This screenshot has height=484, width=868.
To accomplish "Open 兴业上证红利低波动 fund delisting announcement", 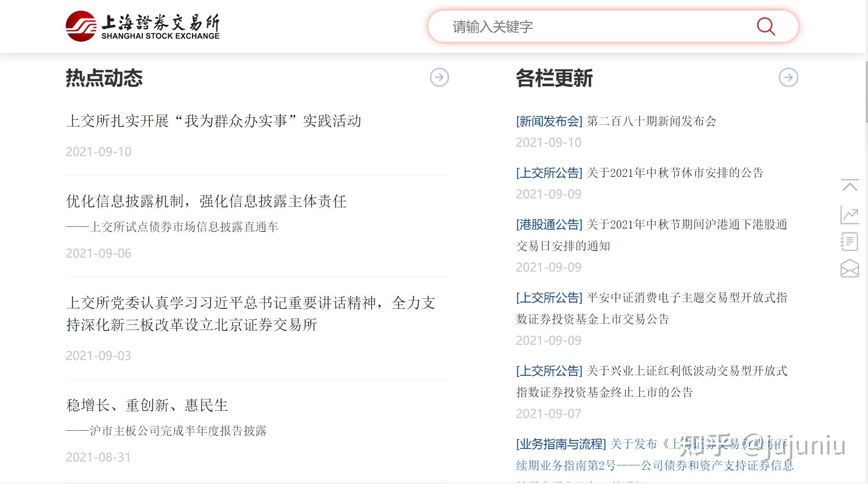I will (652, 382).
